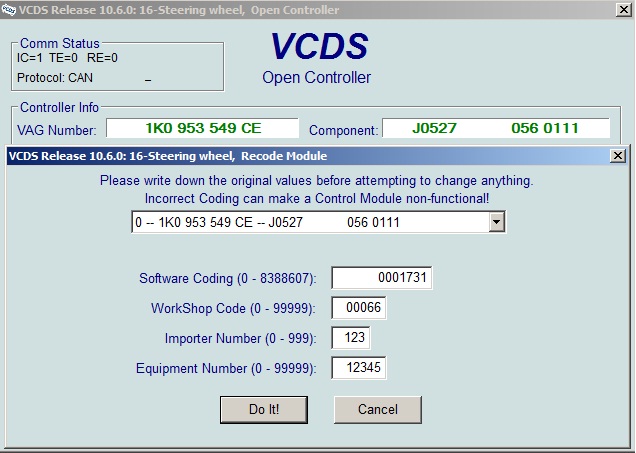The height and width of the screenshot is (453, 636).
Task: Click the Component field J0527 056 0111
Action: pos(496,128)
